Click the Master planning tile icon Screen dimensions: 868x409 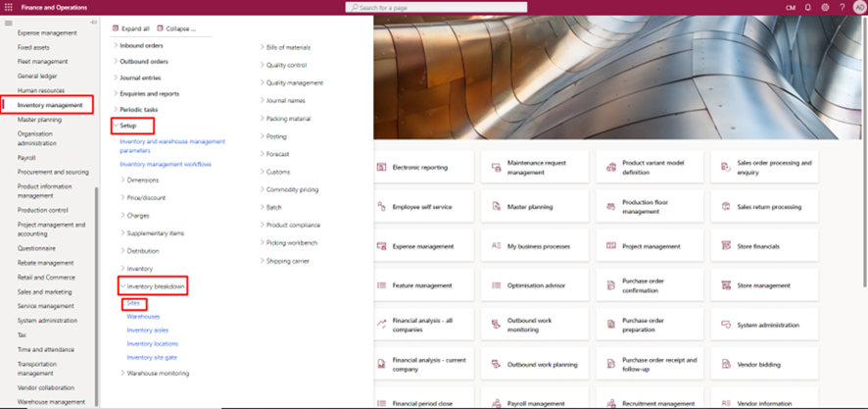tap(496, 206)
